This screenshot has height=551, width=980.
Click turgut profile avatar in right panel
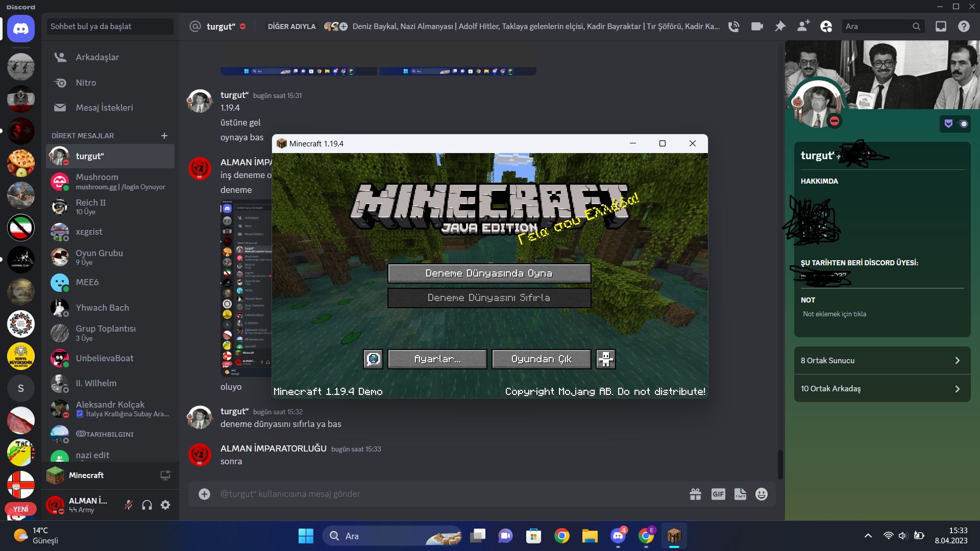pyautogui.click(x=818, y=105)
